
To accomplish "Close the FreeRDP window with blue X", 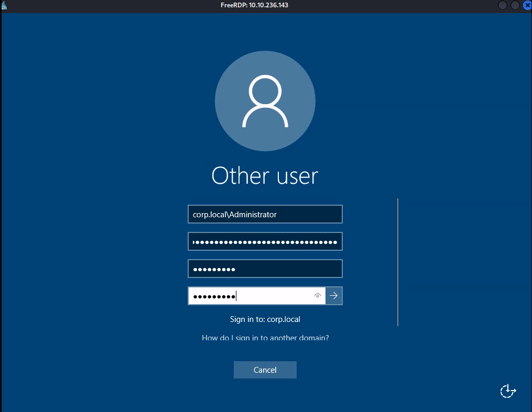I will pos(527,5).
